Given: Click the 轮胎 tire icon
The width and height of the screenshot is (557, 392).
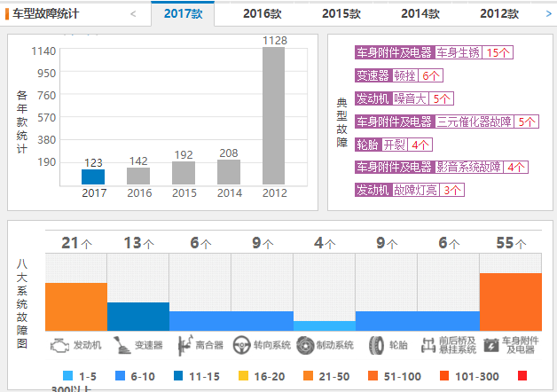Looking at the screenshot, I should (x=376, y=345).
